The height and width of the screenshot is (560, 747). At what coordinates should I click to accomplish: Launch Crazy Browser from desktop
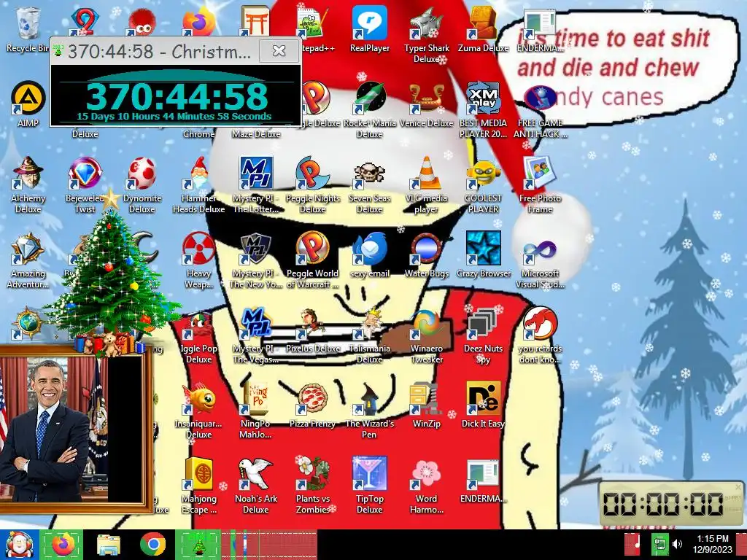coord(483,254)
